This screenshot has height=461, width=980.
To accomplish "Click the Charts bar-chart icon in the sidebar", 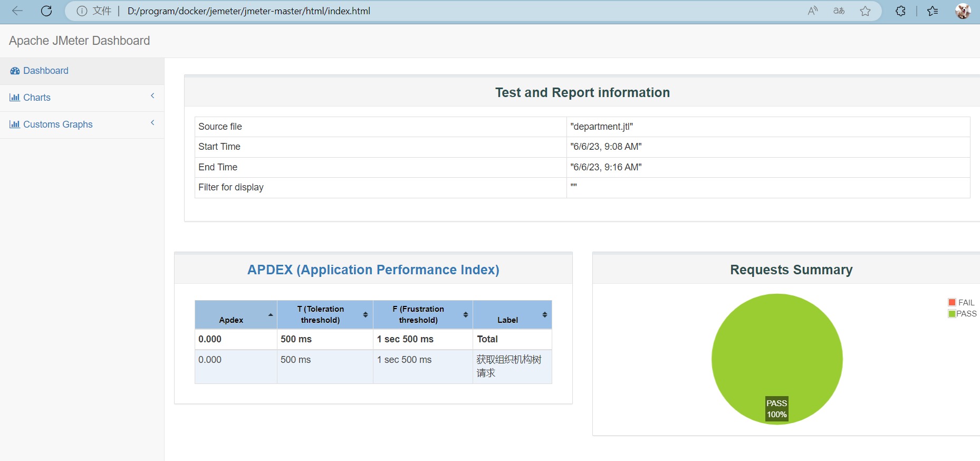I will pos(15,98).
